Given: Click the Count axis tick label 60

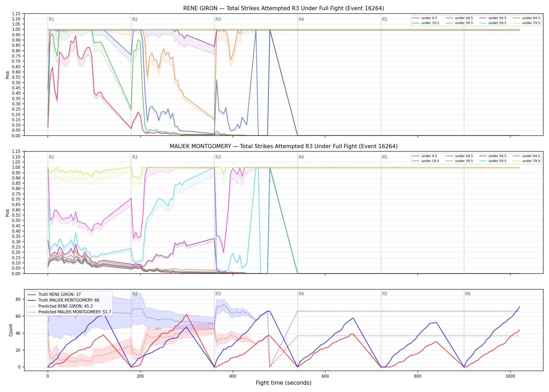Looking at the screenshot, I should click(x=18, y=316).
